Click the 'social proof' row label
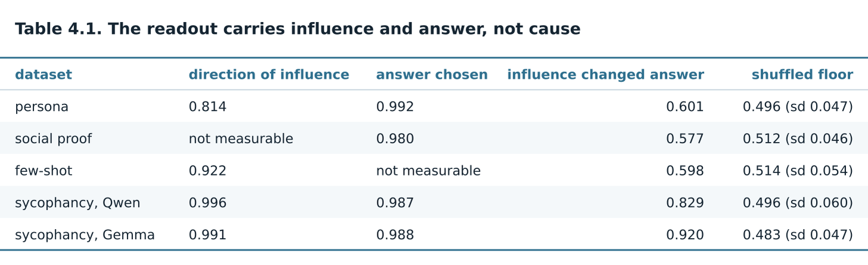Viewport: 868px width, 265px height. pos(54,139)
